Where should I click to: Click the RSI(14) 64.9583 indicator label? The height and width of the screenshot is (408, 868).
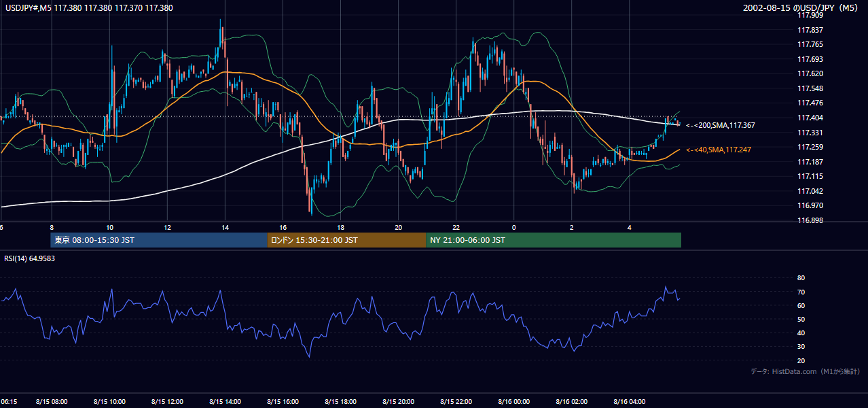29,258
